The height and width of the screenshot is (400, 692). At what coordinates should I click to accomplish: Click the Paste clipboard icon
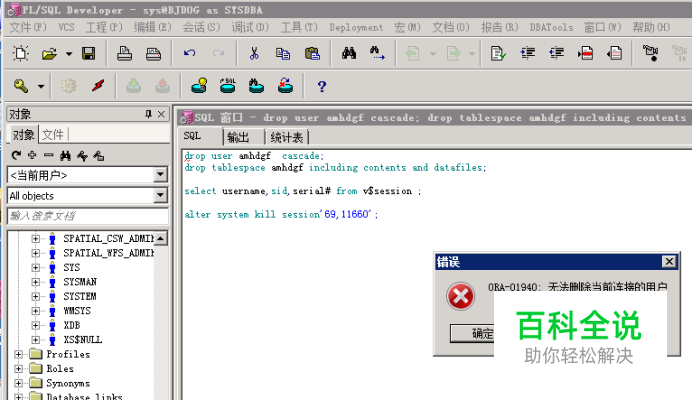pyautogui.click(x=312, y=54)
